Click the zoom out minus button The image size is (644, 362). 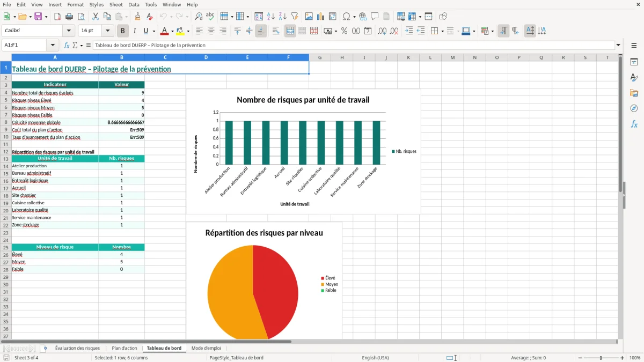tap(580, 358)
